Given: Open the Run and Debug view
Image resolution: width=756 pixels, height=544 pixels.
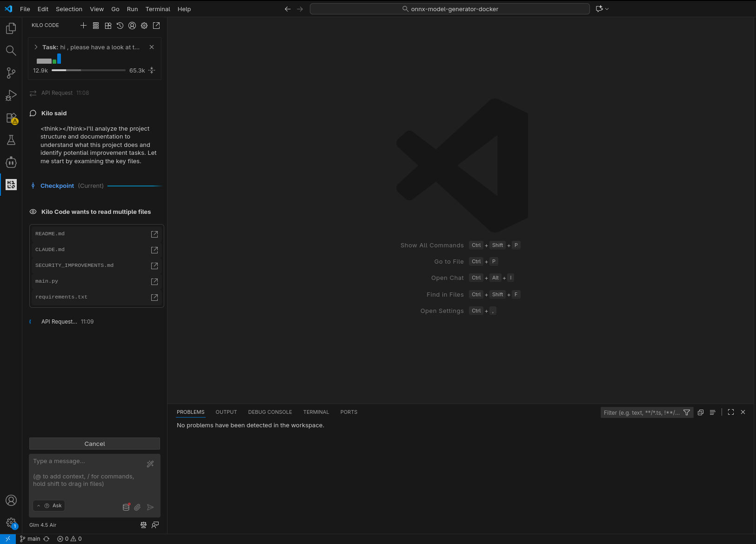Looking at the screenshot, I should (x=11, y=95).
